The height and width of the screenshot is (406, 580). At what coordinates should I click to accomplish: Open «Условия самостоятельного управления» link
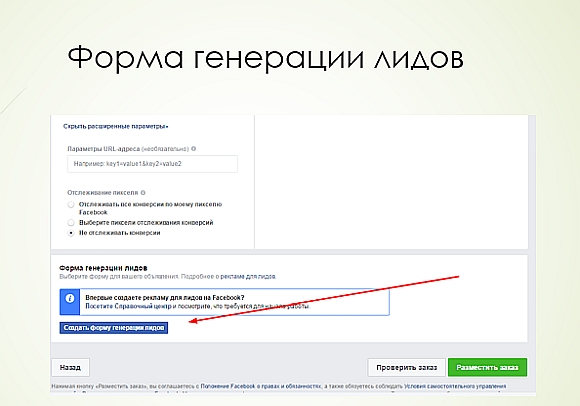point(455,386)
